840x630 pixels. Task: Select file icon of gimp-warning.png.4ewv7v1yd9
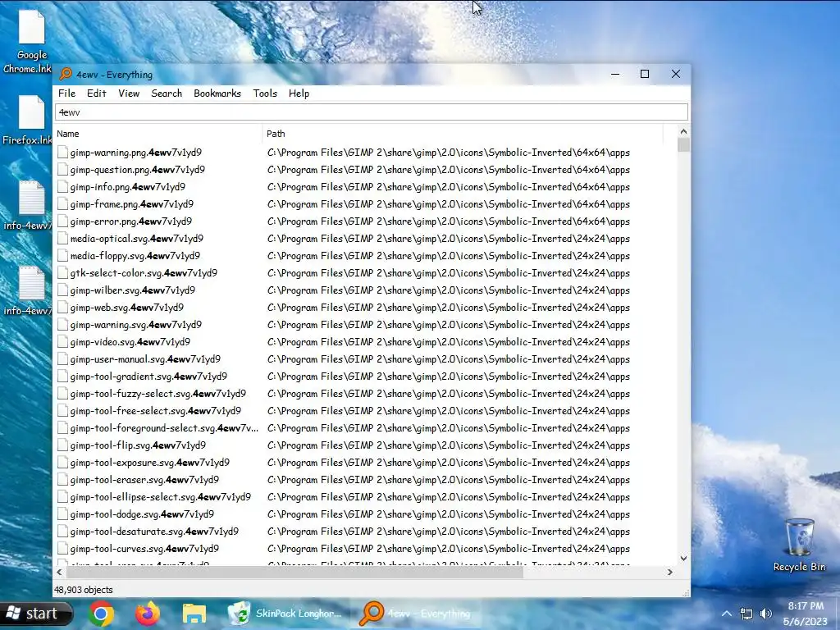pyautogui.click(x=62, y=152)
